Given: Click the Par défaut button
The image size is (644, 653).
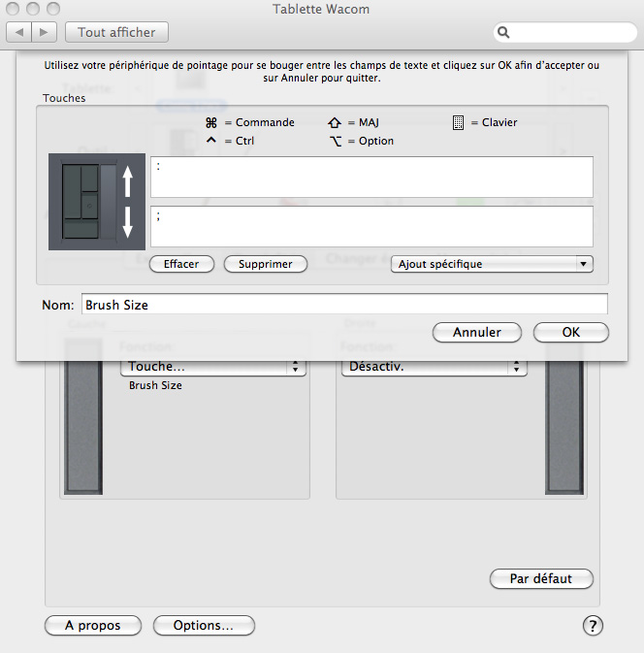Looking at the screenshot, I should [x=541, y=579].
